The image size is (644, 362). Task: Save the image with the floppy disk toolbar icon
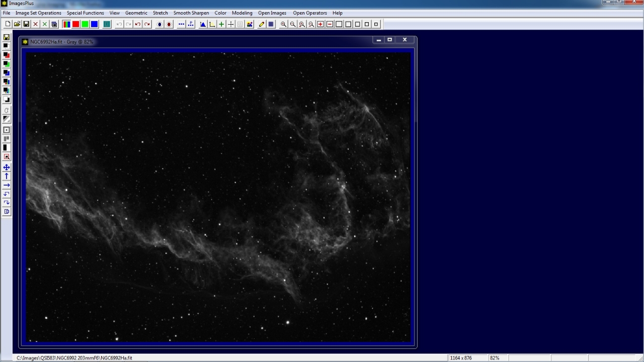pyautogui.click(x=26, y=24)
